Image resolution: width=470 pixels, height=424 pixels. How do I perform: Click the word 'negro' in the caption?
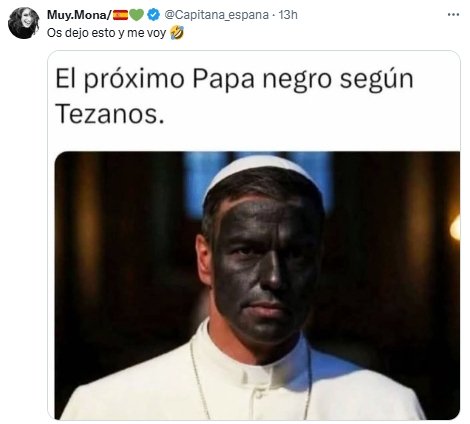[x=297, y=81]
